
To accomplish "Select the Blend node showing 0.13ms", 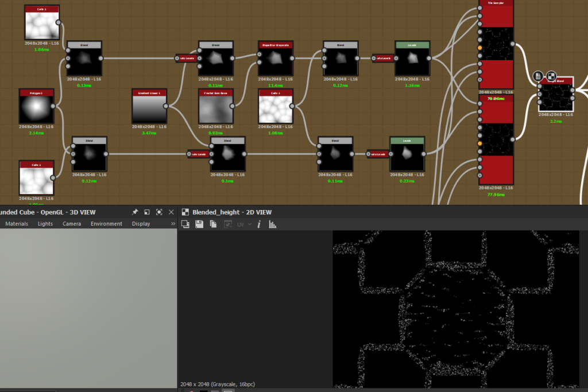I will [x=84, y=59].
